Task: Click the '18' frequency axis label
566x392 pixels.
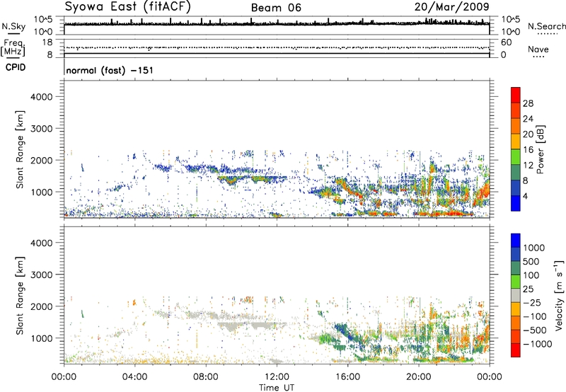Action: (47, 42)
